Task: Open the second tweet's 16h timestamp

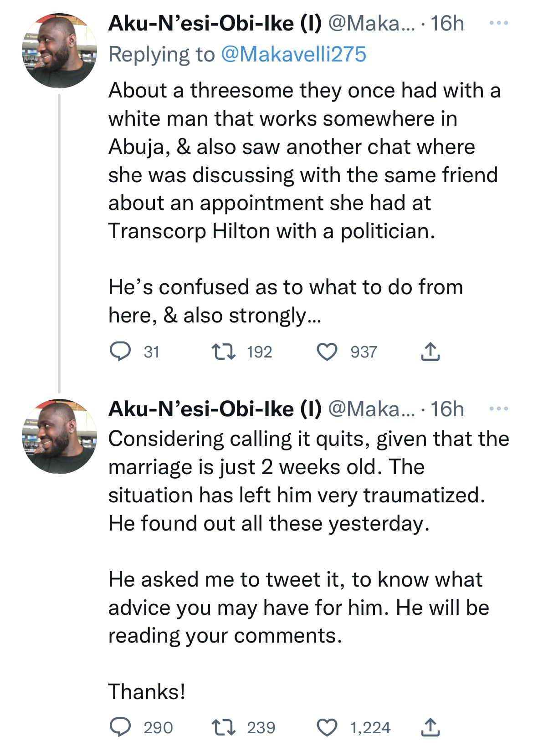Action: tap(447, 409)
